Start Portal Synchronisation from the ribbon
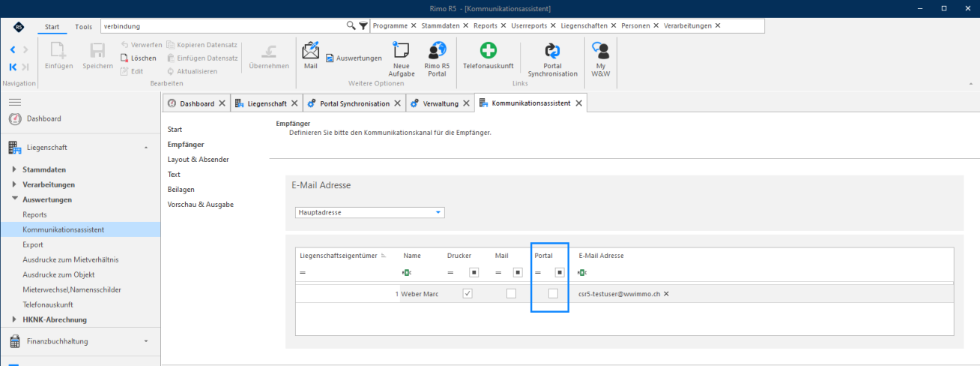This screenshot has width=980, height=366. (x=552, y=59)
